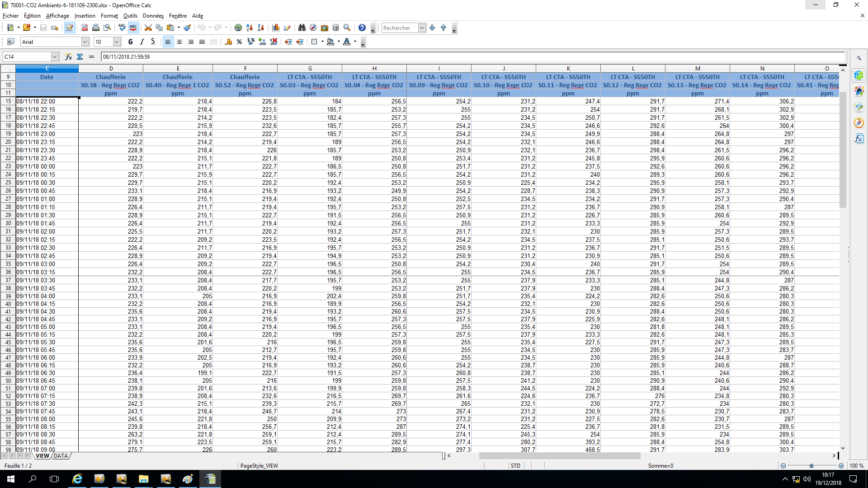
Task: Open the Font Size dropdown
Action: click(x=117, y=42)
